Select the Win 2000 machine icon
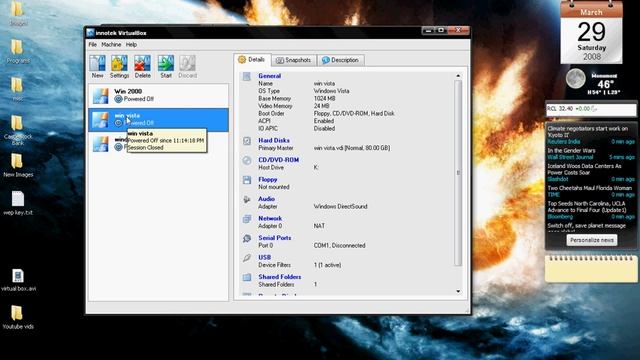 coord(100,96)
